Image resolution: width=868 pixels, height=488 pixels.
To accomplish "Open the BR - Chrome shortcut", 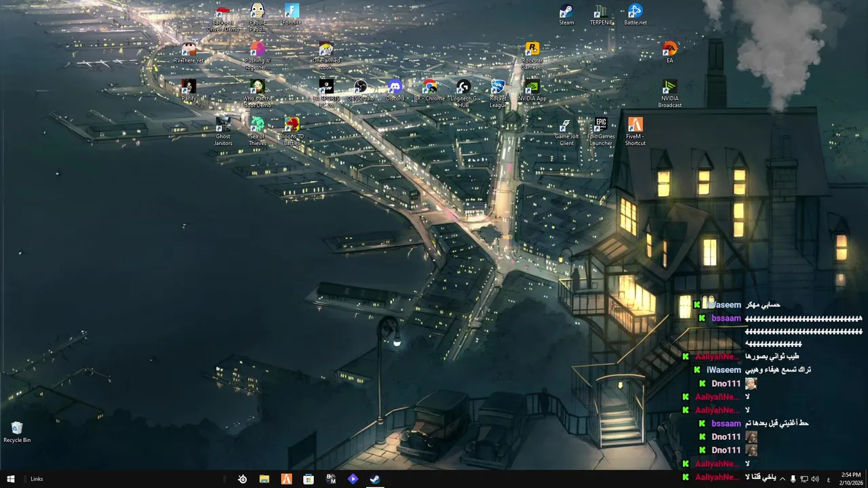I will click(x=429, y=91).
